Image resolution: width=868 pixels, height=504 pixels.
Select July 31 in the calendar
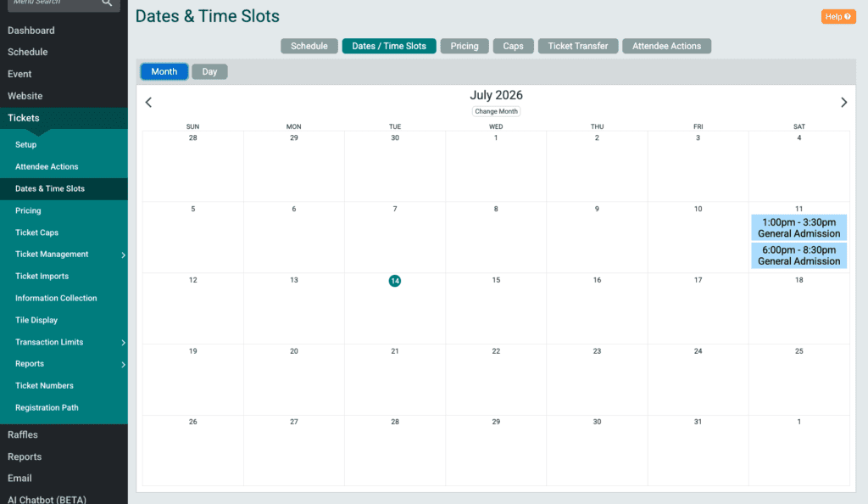click(x=698, y=422)
